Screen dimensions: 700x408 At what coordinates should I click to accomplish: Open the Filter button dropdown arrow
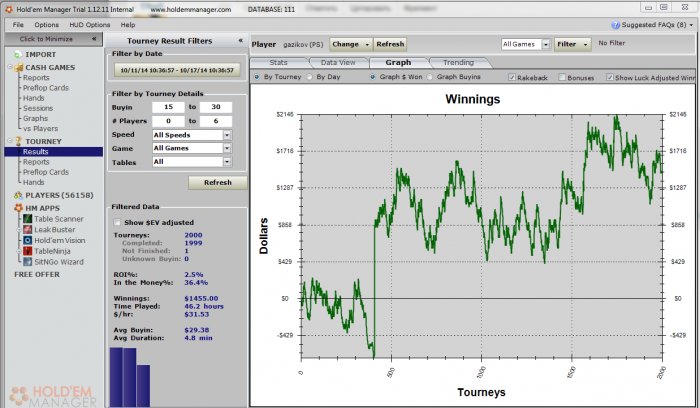[585, 45]
